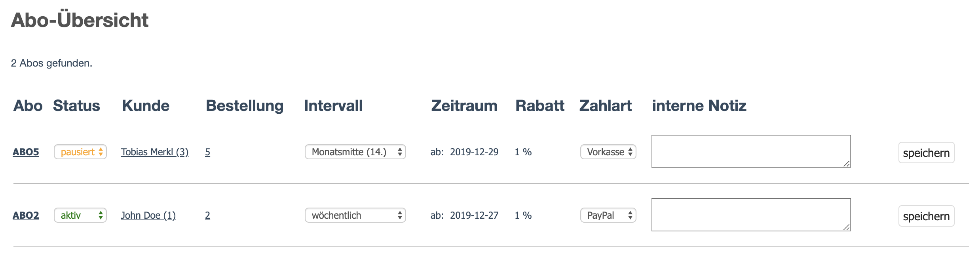The height and width of the screenshot is (271, 980).
Task: Click the 'Kunde' column header
Action: (146, 106)
